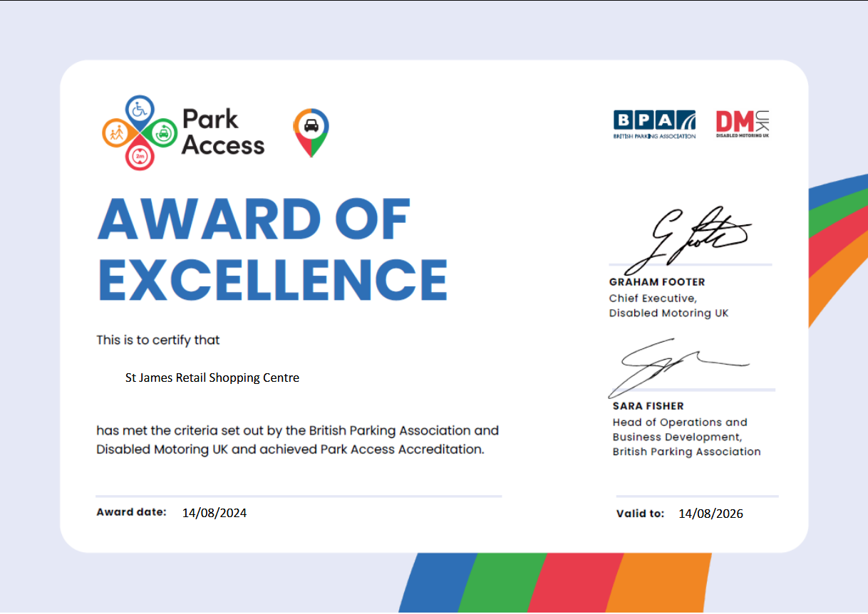This screenshot has width=868, height=614.
Task: Click the Park Access logo text
Action: tap(222, 132)
